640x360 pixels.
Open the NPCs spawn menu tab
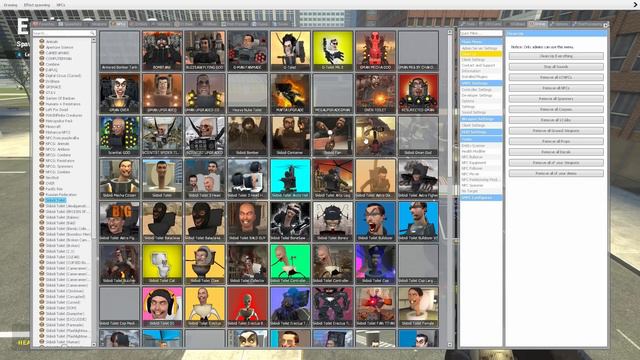coord(119,24)
